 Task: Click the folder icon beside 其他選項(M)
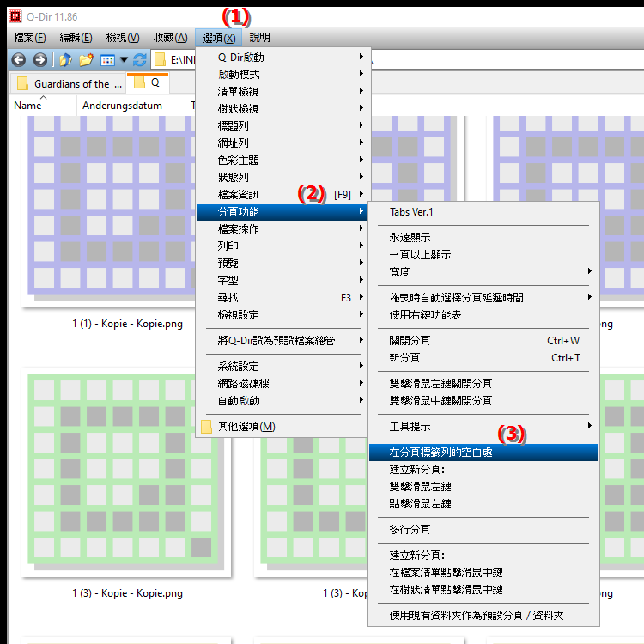207,427
